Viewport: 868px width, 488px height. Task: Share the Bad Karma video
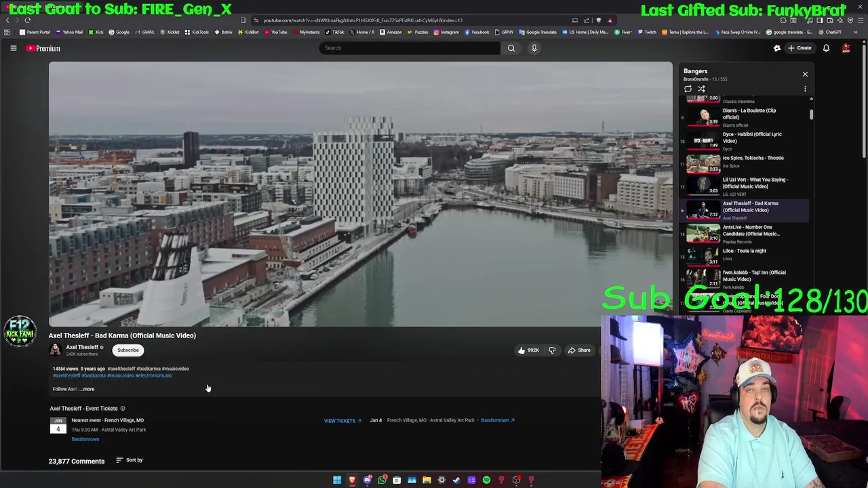pos(580,350)
